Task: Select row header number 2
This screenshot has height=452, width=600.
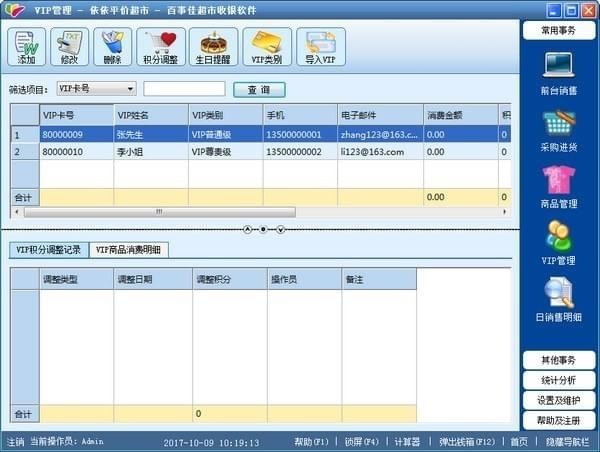Action: 25,152
